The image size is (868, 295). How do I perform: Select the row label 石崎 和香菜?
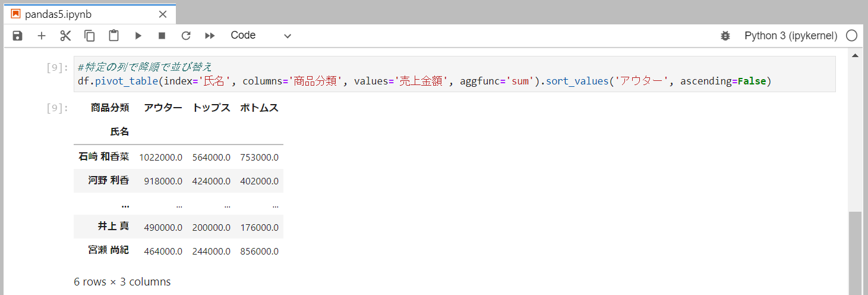click(x=103, y=157)
